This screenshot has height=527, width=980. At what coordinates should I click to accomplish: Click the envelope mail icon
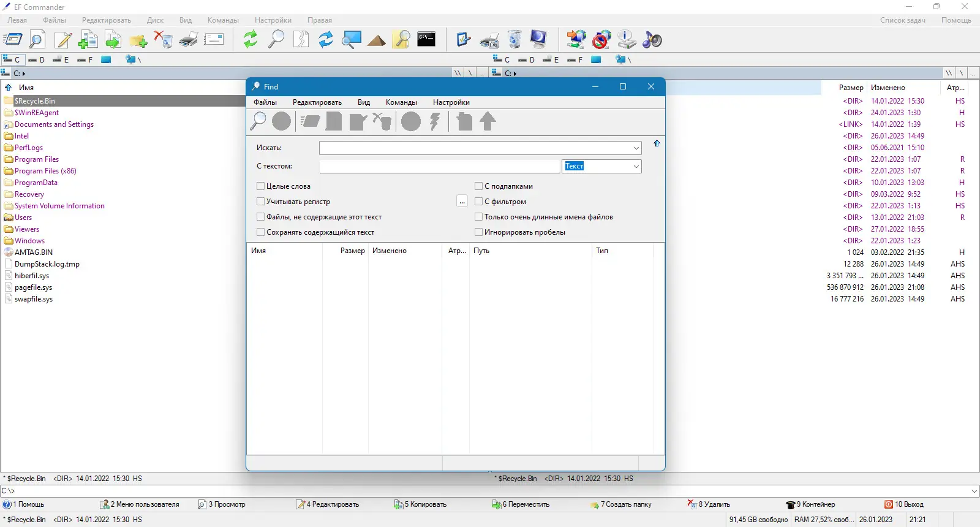214,40
